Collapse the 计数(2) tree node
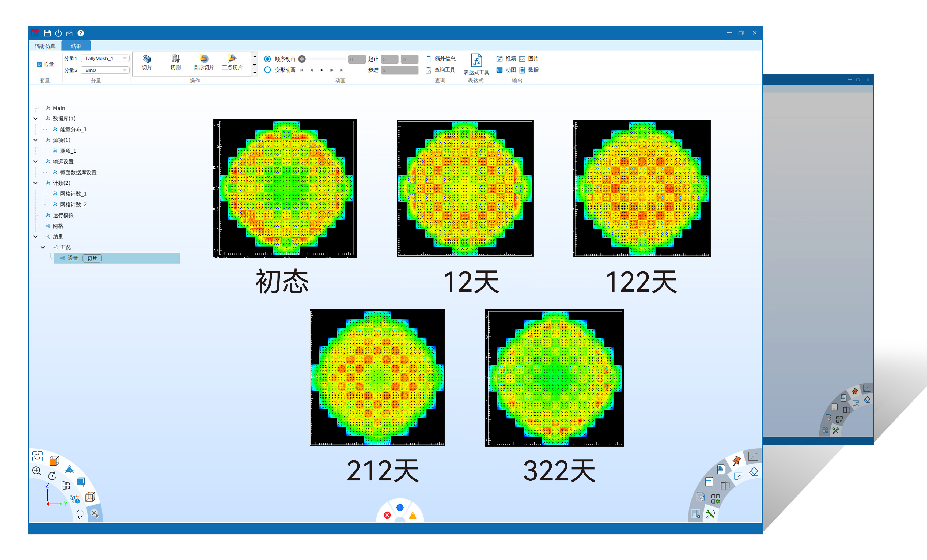 36,183
